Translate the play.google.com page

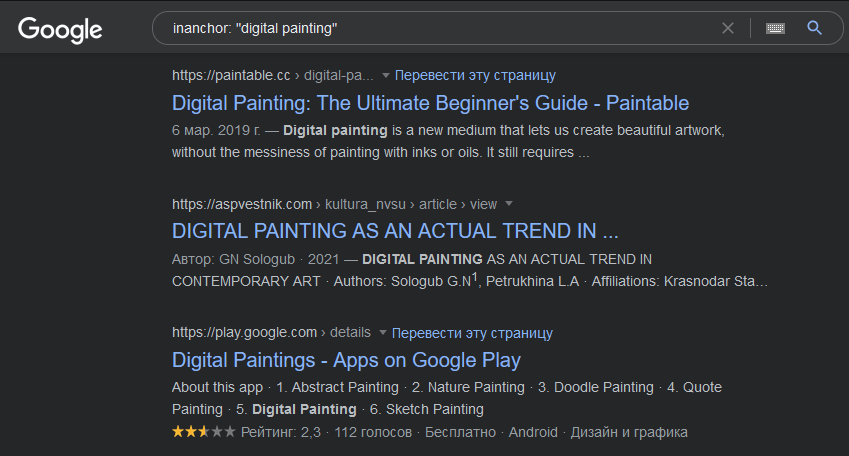tap(472, 333)
